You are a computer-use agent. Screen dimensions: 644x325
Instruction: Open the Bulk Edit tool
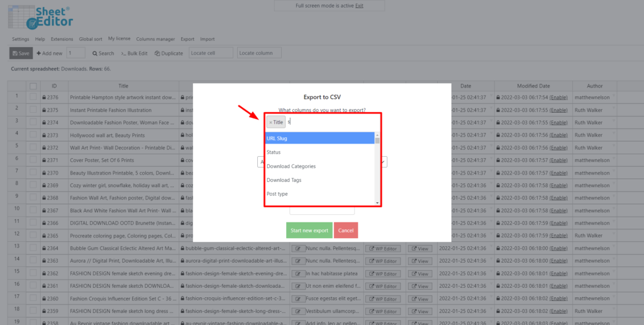tap(135, 53)
